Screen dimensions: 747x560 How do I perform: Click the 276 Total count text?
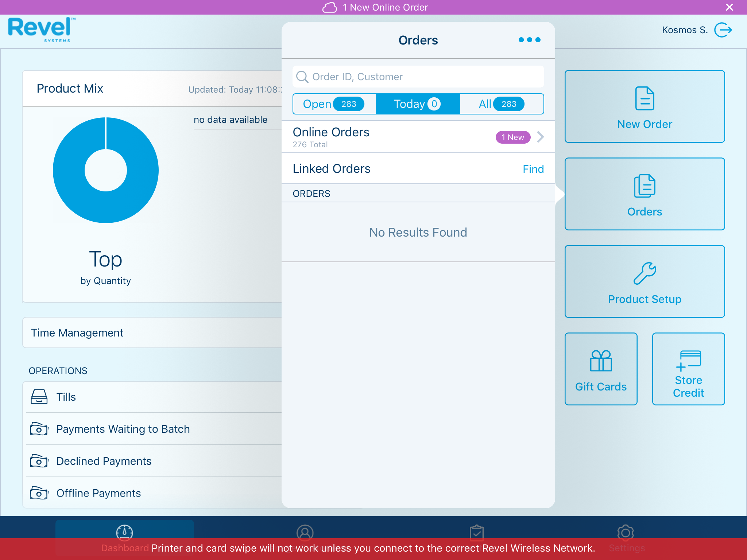[310, 145]
